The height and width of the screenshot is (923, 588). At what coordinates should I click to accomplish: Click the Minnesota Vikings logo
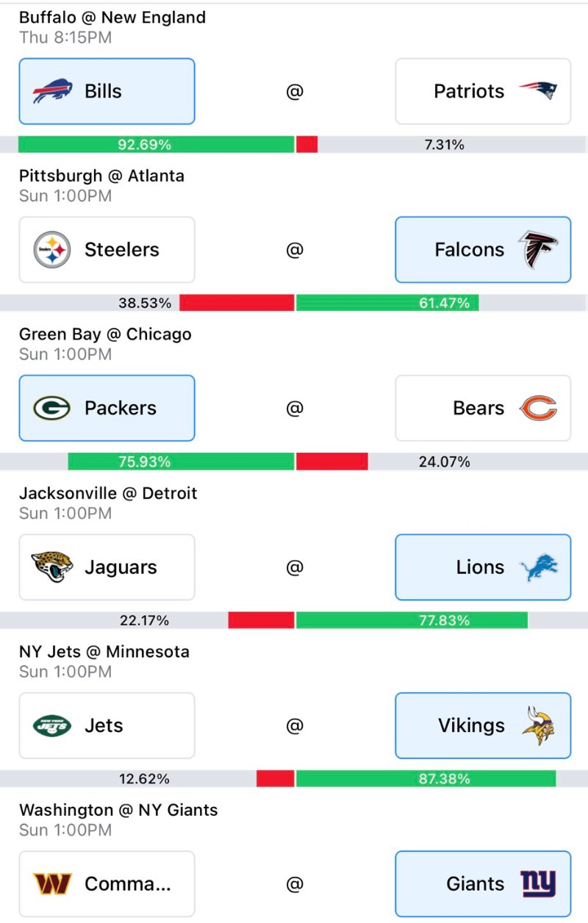pos(538,726)
